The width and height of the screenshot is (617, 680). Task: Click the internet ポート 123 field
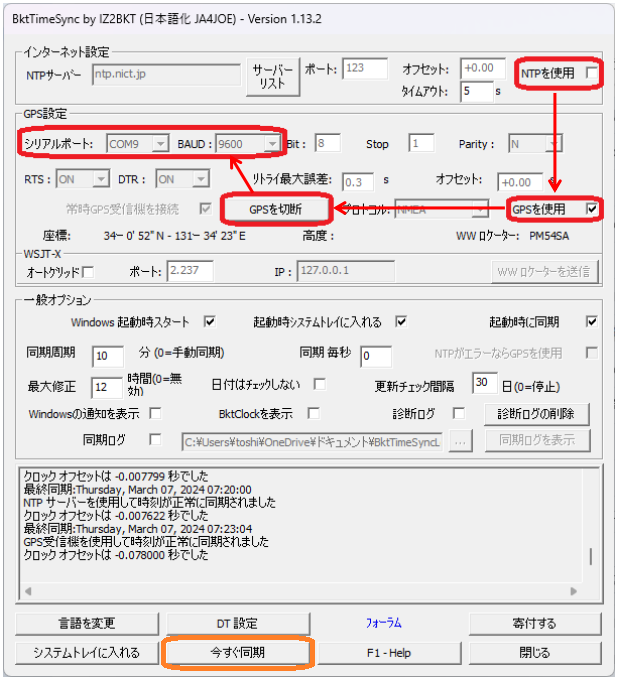coord(365,69)
